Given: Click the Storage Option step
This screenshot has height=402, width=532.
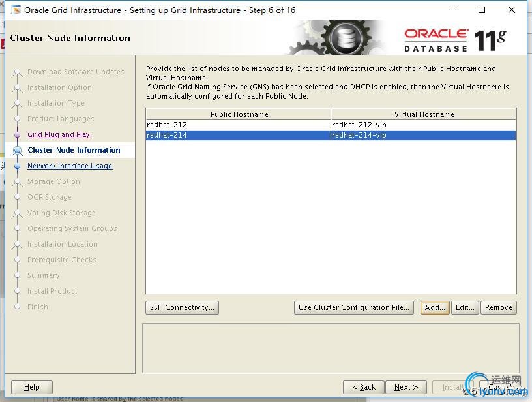Looking at the screenshot, I should point(53,181).
